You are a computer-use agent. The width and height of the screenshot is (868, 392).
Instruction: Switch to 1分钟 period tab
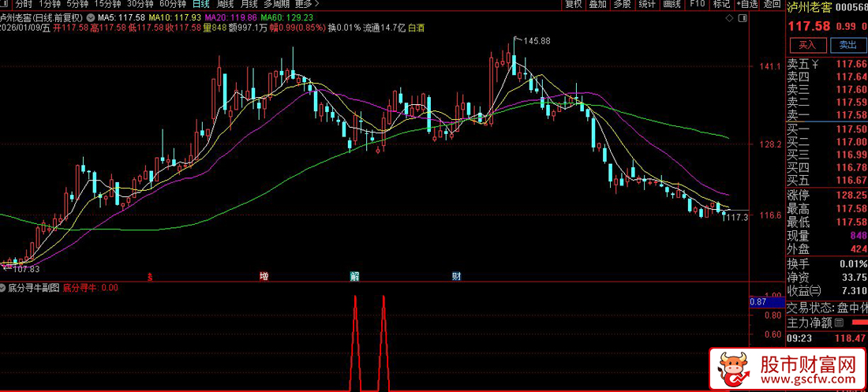49,4
